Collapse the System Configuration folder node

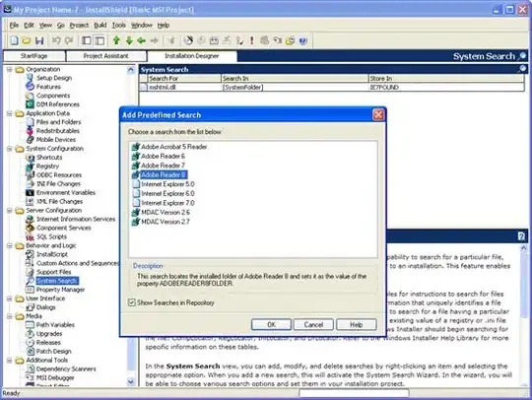coord(10,149)
